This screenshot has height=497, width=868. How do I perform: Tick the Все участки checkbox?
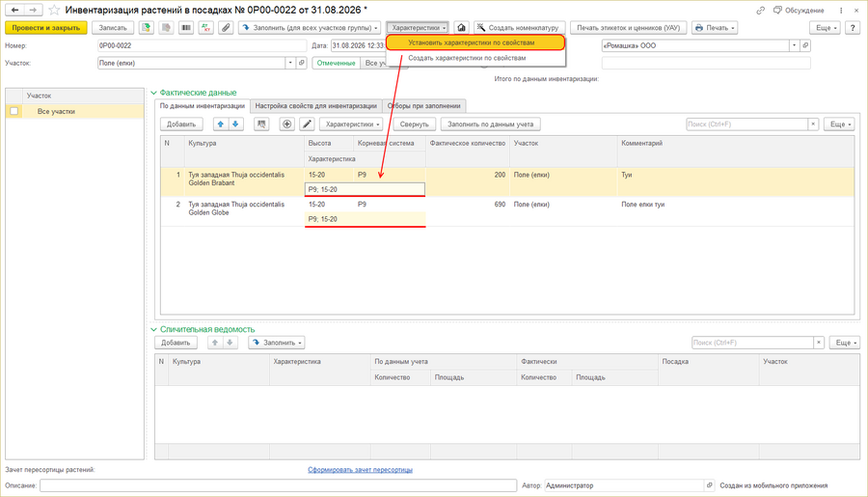[x=14, y=111]
